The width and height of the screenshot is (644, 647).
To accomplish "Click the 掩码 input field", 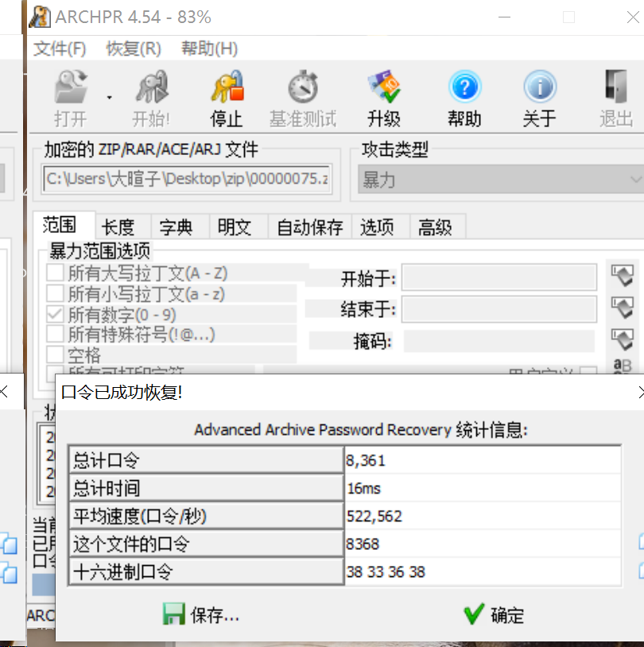I will (x=499, y=341).
